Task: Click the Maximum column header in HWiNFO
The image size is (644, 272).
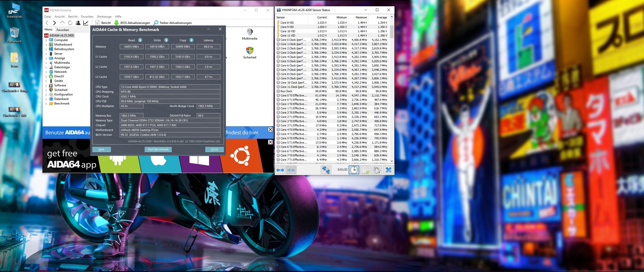Action: (358, 17)
